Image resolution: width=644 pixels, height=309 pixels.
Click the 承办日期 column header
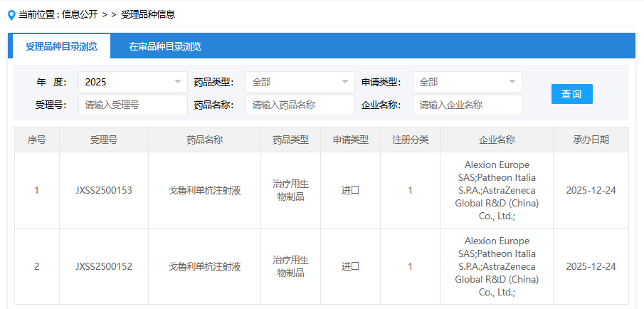coord(591,140)
